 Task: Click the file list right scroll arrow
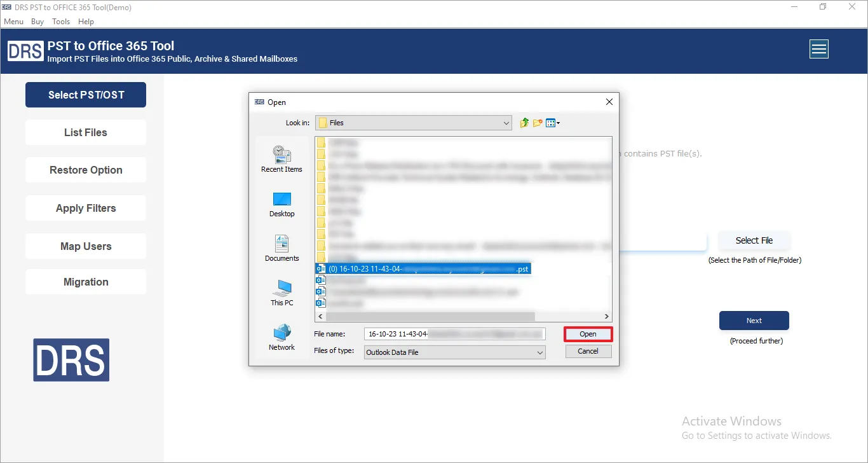[607, 316]
